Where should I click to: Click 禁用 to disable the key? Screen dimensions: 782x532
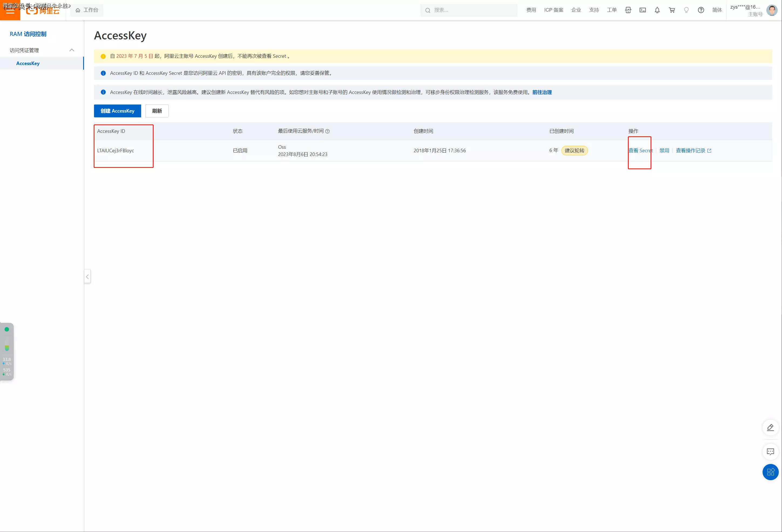point(664,150)
